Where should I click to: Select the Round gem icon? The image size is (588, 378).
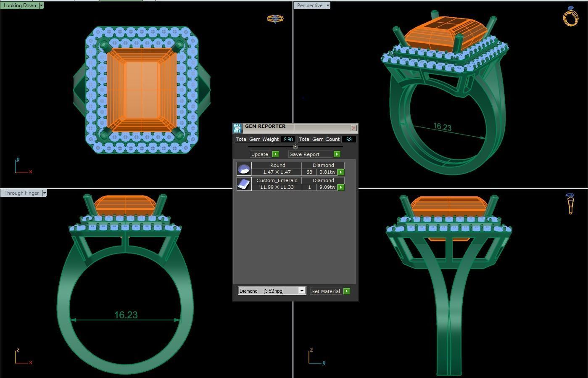(244, 169)
